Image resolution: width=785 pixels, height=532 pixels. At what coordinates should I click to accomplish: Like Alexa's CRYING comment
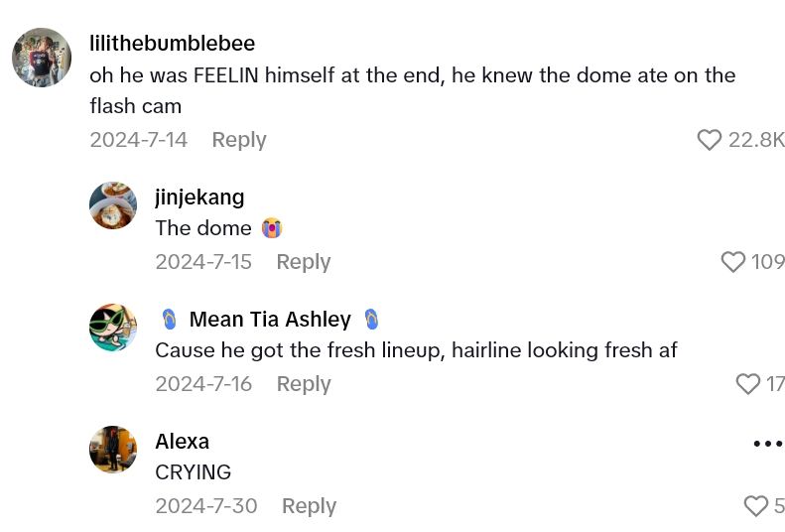coord(756,506)
